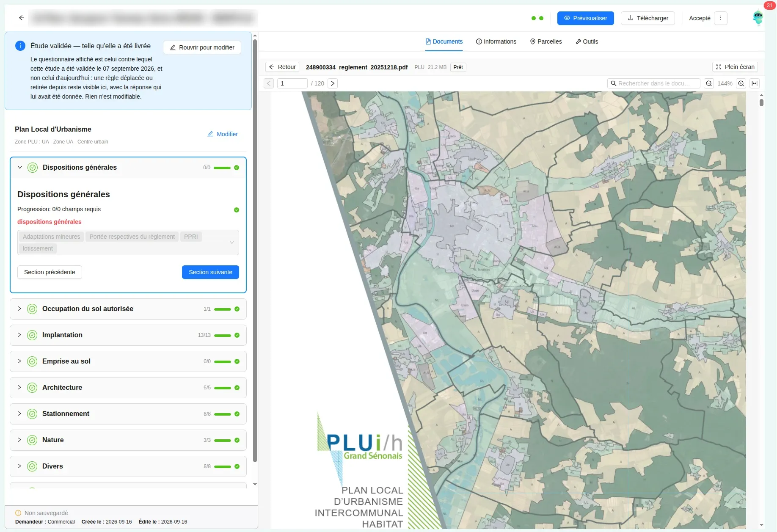Click the Non sauvegardé warning icon
This screenshot has height=532, width=777.
(18, 513)
